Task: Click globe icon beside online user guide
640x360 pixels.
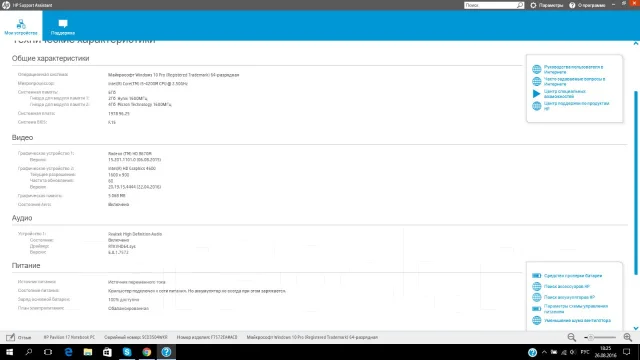Action: 536,69
